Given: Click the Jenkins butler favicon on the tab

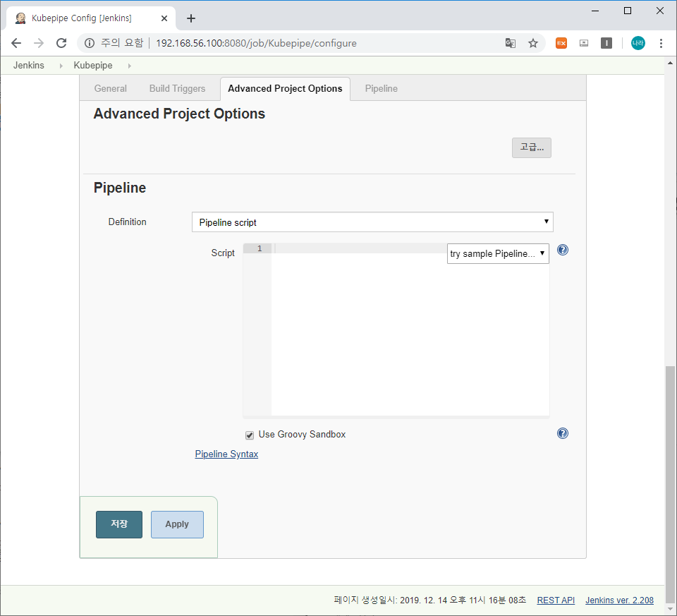Looking at the screenshot, I should [x=20, y=18].
